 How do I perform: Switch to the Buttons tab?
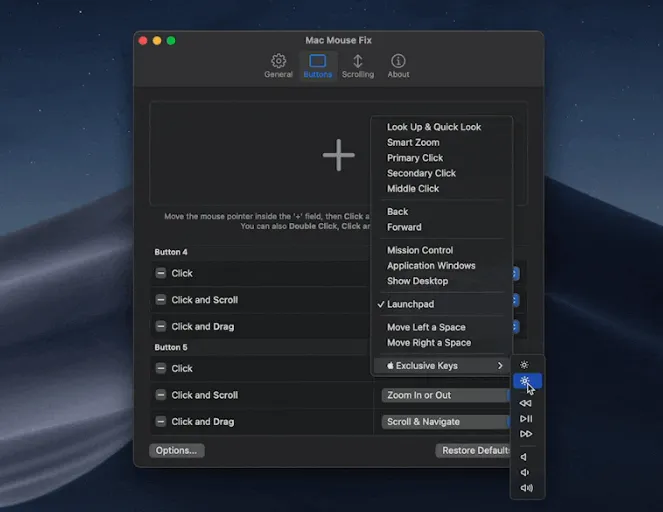[318, 66]
